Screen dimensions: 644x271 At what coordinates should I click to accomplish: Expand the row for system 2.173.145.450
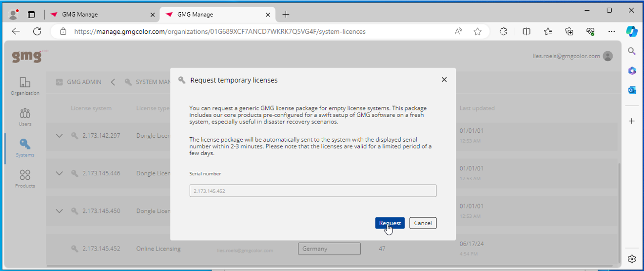(59, 211)
